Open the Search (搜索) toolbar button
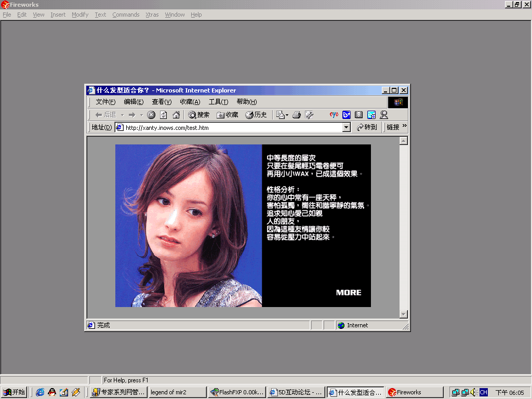This screenshot has height=399, width=532. (x=199, y=115)
